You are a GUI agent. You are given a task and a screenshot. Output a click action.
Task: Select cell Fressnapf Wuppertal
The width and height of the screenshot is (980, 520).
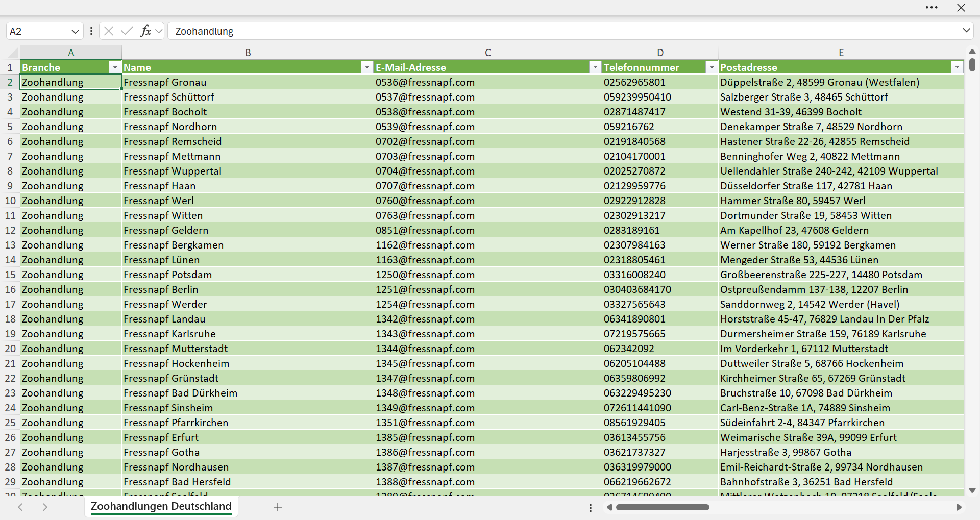coord(248,171)
